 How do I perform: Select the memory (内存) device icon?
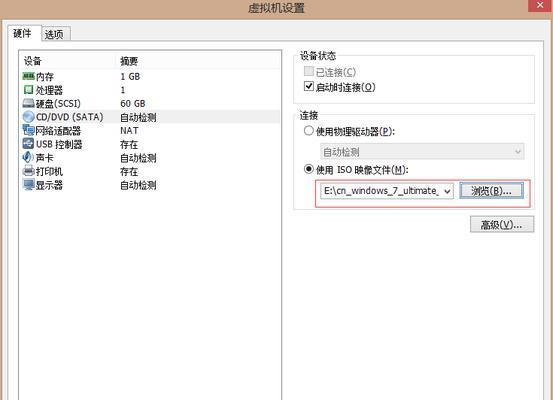pos(28,76)
